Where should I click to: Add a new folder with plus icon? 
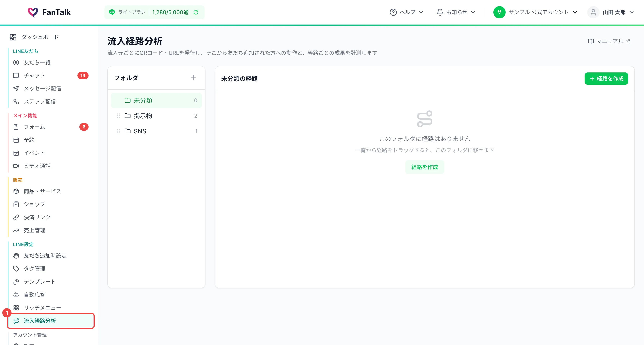[194, 78]
